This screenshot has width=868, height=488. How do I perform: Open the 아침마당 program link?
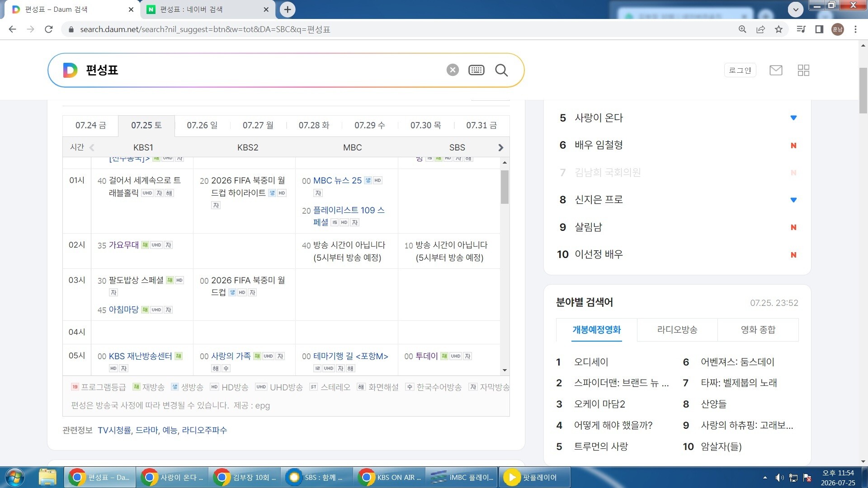pyautogui.click(x=123, y=310)
